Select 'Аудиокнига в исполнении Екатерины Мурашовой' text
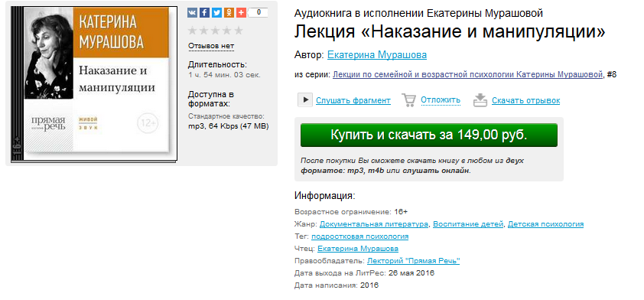 pyautogui.click(x=418, y=13)
